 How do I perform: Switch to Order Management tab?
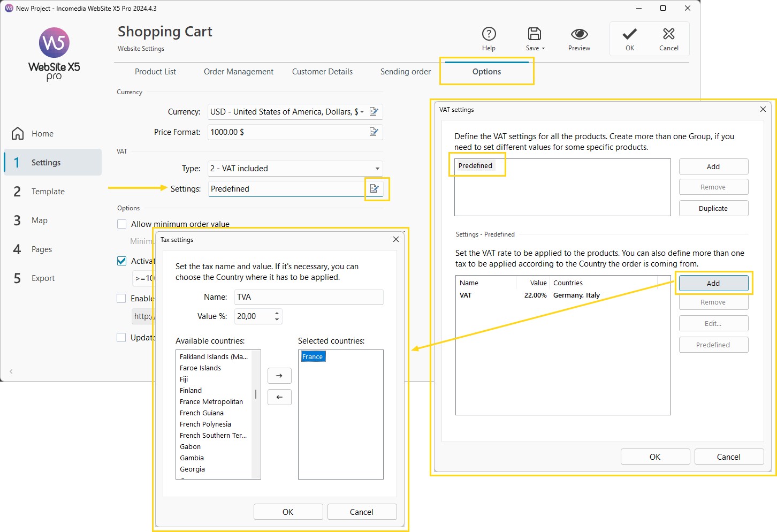coord(239,72)
